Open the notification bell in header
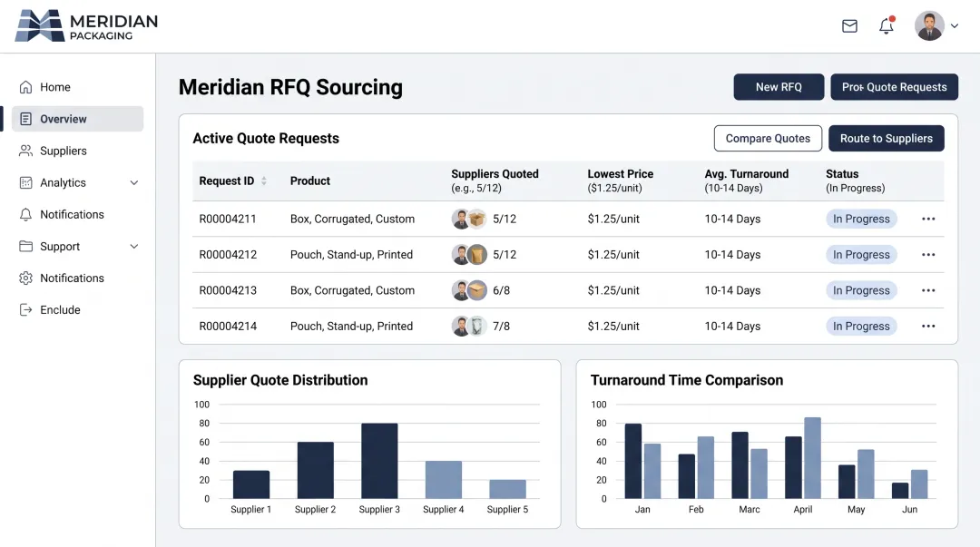The image size is (980, 547). (887, 25)
